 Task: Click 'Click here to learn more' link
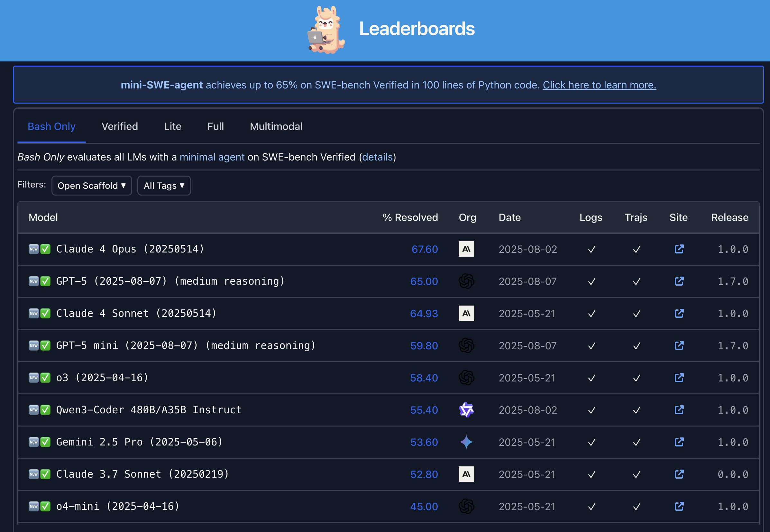coord(599,85)
